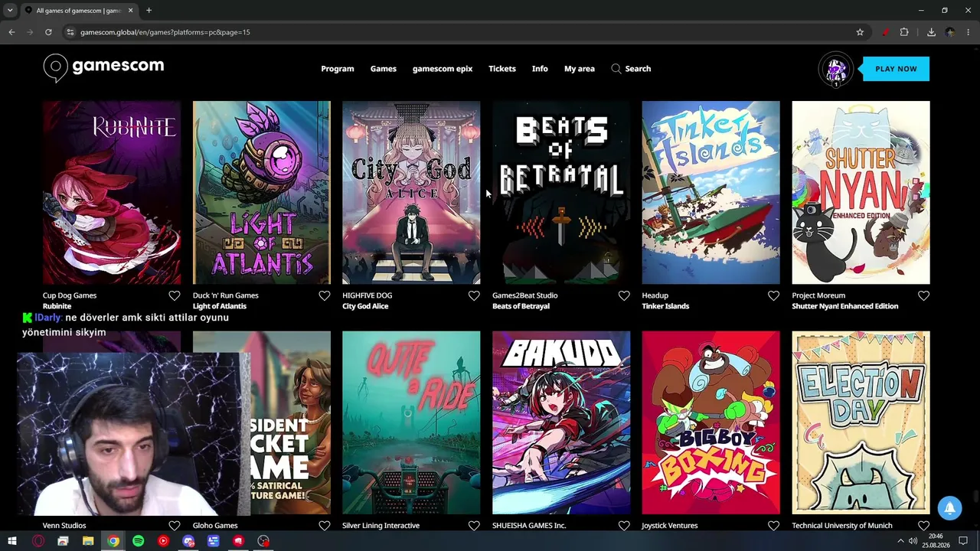Add Beats of Betrayal to favorites
Image resolution: width=980 pixels, height=551 pixels.
pyautogui.click(x=624, y=296)
